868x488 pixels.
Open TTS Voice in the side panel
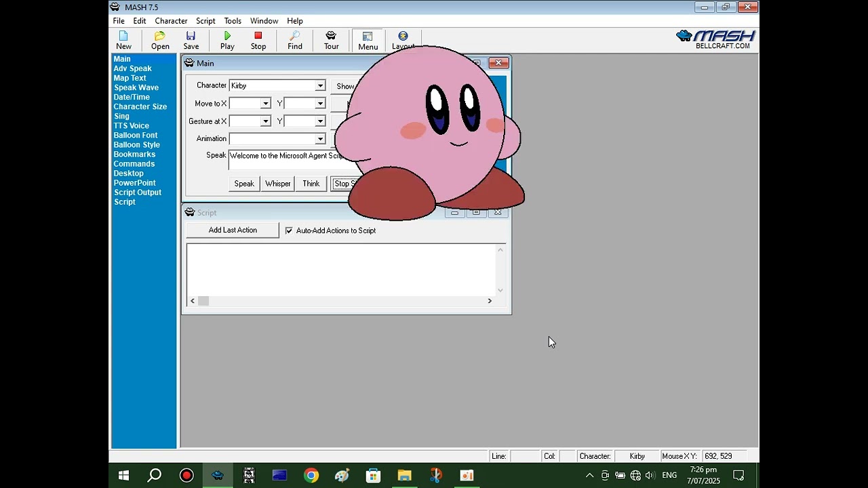[132, 125]
